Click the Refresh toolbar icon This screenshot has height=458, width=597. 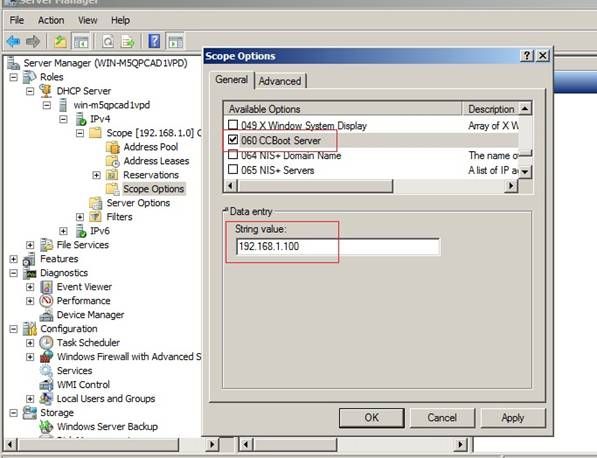108,41
